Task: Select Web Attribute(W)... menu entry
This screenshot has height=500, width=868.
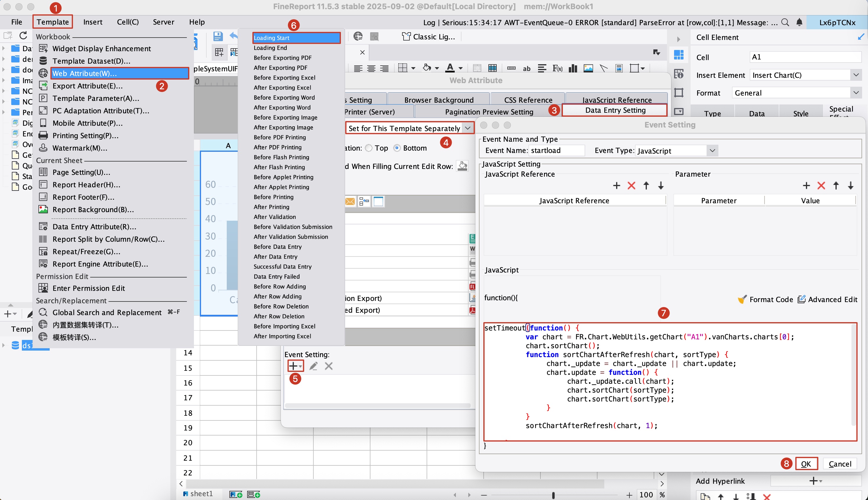Action: click(x=119, y=73)
